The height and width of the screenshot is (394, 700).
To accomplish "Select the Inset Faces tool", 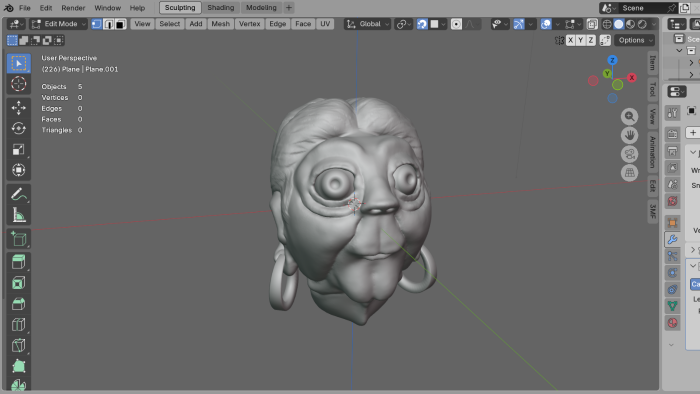I will pos(19,283).
